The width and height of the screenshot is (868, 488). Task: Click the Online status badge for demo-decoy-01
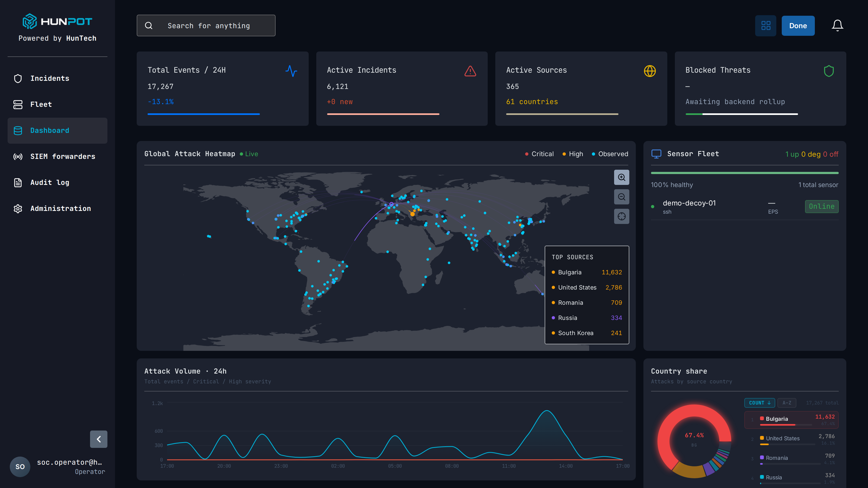pyautogui.click(x=822, y=206)
